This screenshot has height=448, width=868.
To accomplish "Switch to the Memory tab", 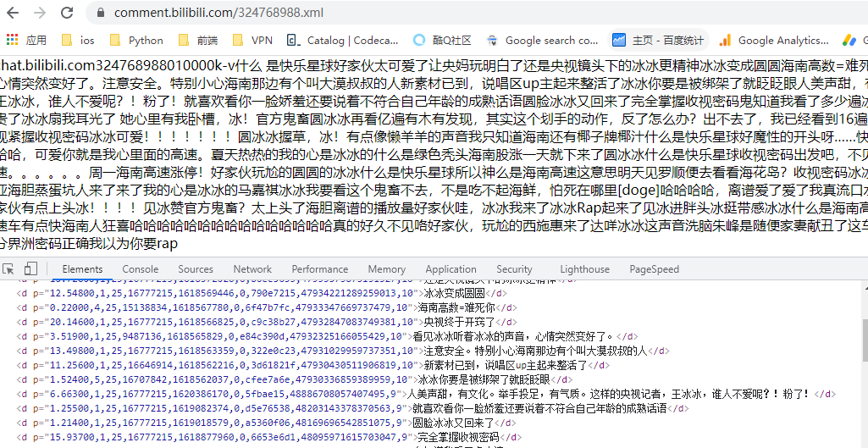I will coord(386,269).
